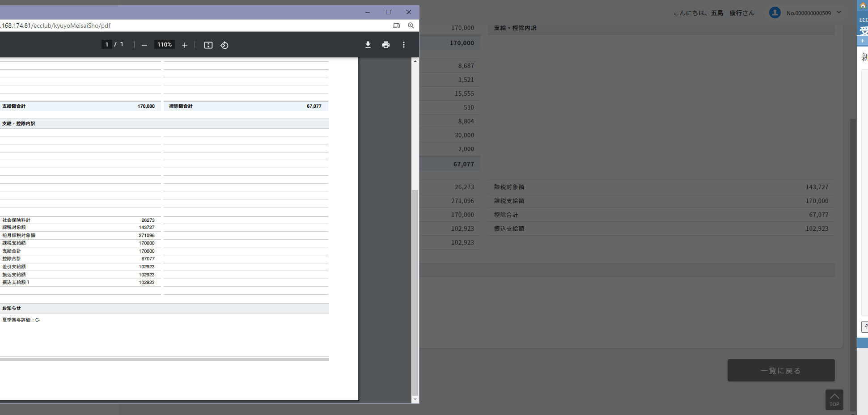Zoom in with the plus icon
868x415 pixels.
coord(185,45)
